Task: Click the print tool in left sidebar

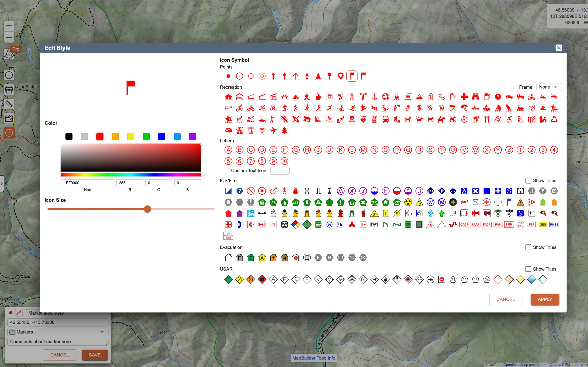Action: [9, 89]
